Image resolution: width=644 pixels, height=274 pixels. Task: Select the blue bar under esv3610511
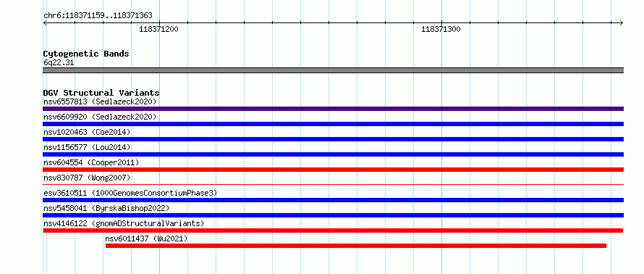[x=333, y=200]
